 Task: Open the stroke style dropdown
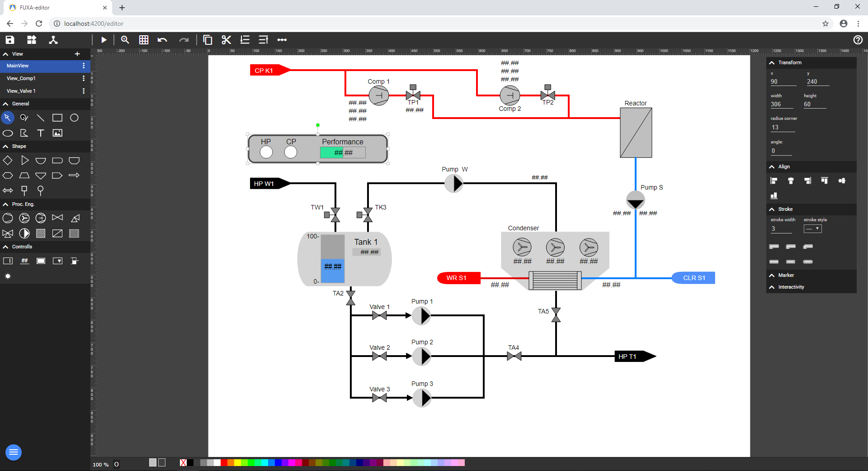click(x=812, y=228)
